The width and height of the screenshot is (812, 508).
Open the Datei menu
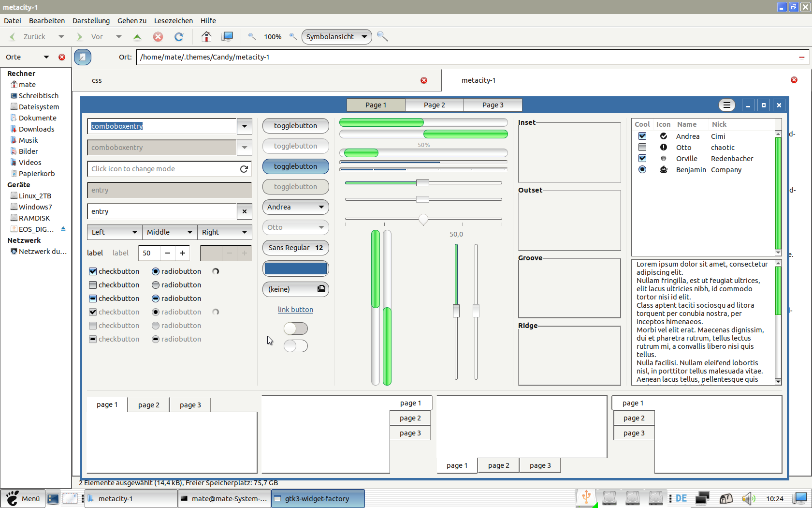click(x=13, y=21)
